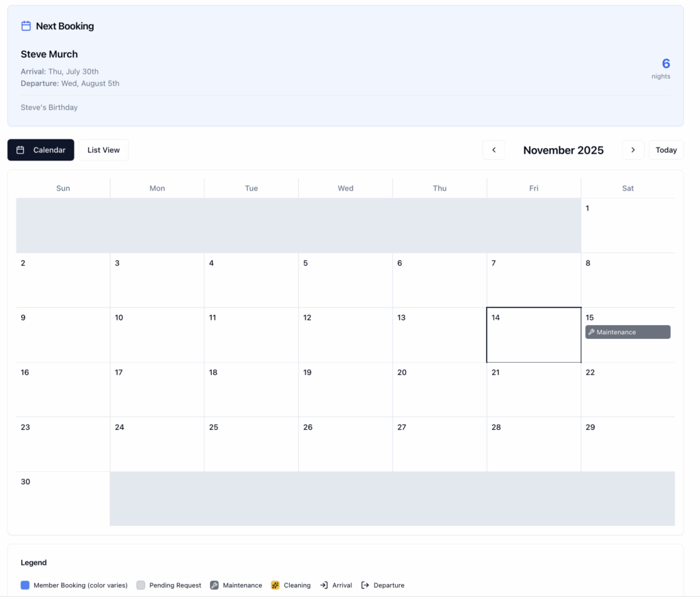Switch to the Calendar view tab
This screenshot has width=700, height=597.
41,150
